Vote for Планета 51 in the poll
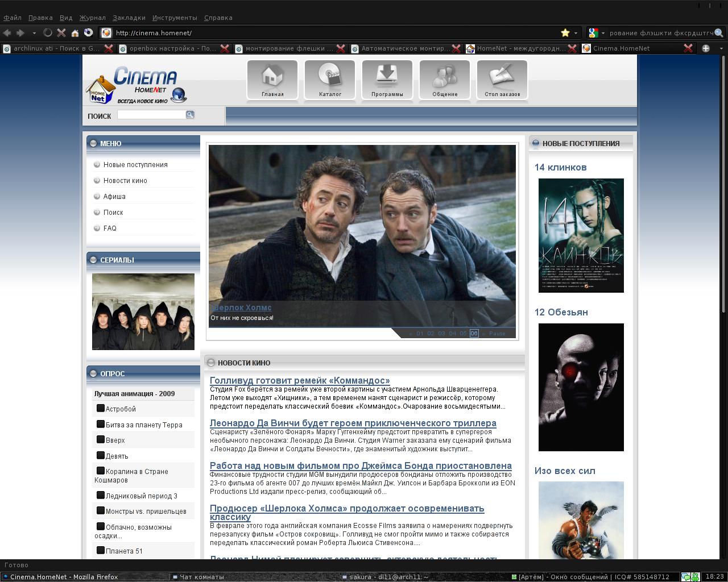This screenshot has height=582, width=728. (101, 550)
